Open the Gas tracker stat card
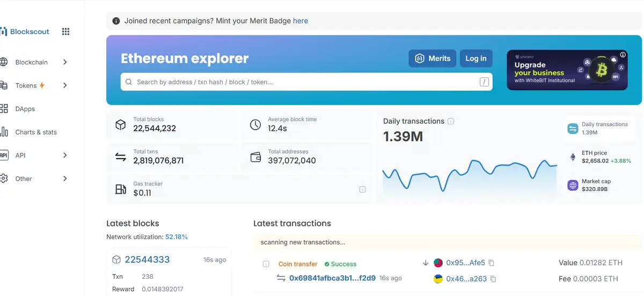Image resolution: width=644 pixels, height=296 pixels. tap(239, 189)
